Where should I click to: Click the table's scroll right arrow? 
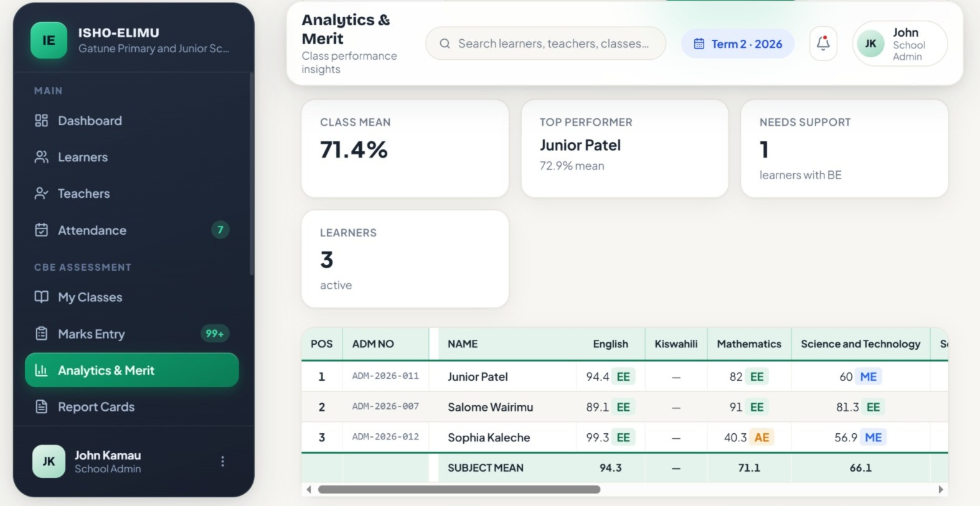pyautogui.click(x=941, y=490)
